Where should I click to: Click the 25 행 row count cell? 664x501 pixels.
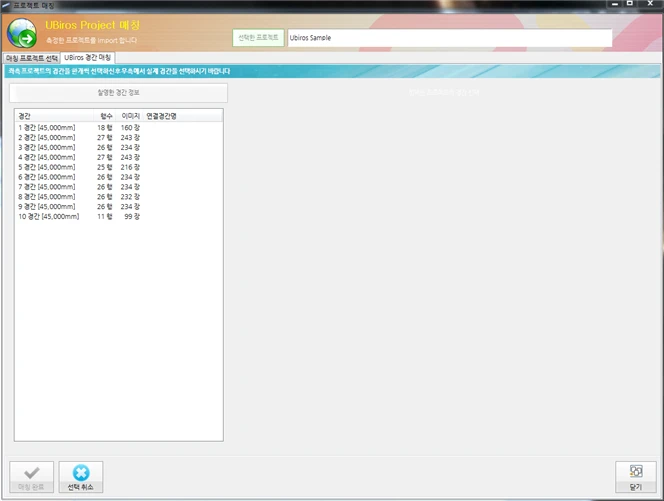105,167
